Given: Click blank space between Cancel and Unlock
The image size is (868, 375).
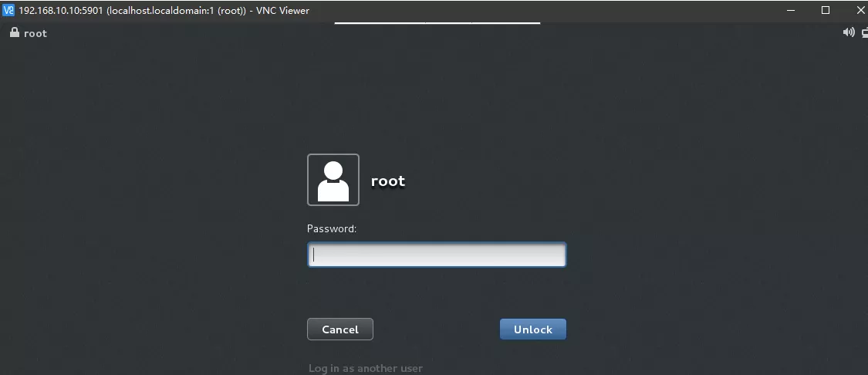Looking at the screenshot, I should coord(436,329).
